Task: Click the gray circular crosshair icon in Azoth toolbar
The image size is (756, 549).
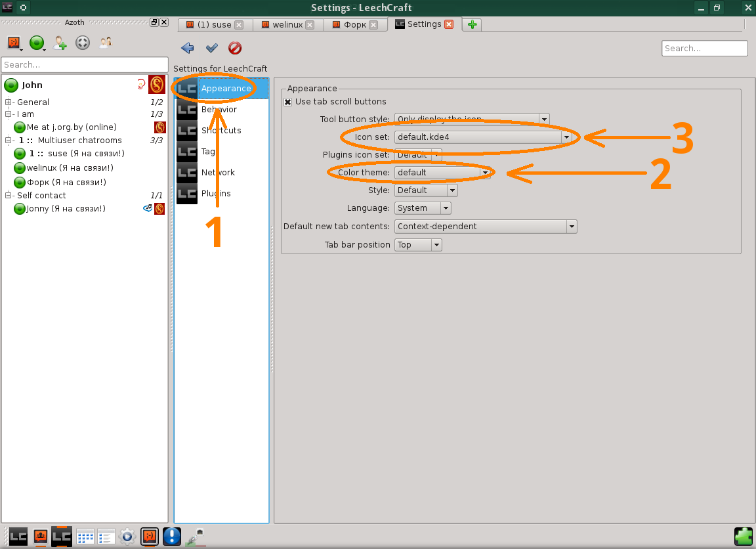Action: (x=83, y=43)
